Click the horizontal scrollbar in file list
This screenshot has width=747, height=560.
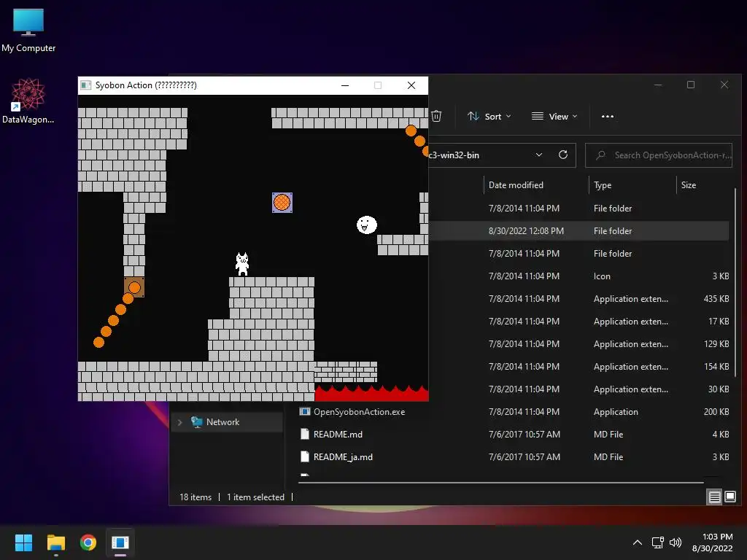tap(500, 483)
